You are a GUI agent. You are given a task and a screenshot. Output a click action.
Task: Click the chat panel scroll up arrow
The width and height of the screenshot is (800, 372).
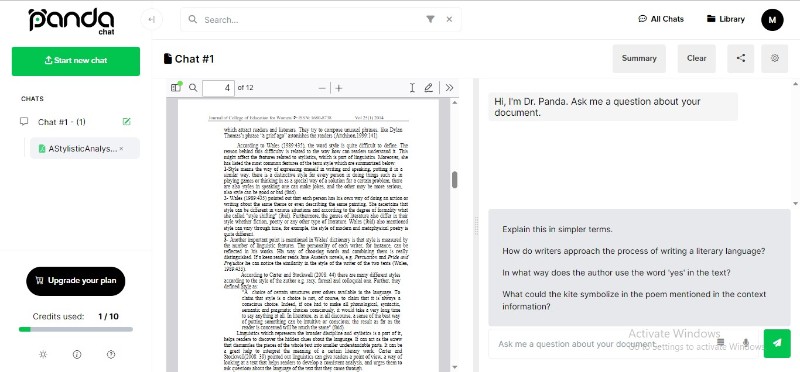[795, 83]
